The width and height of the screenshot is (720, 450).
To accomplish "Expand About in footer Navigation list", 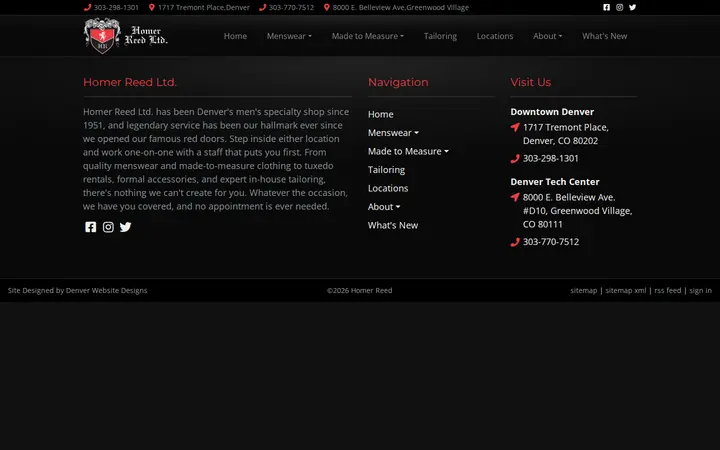I will 384,207.
